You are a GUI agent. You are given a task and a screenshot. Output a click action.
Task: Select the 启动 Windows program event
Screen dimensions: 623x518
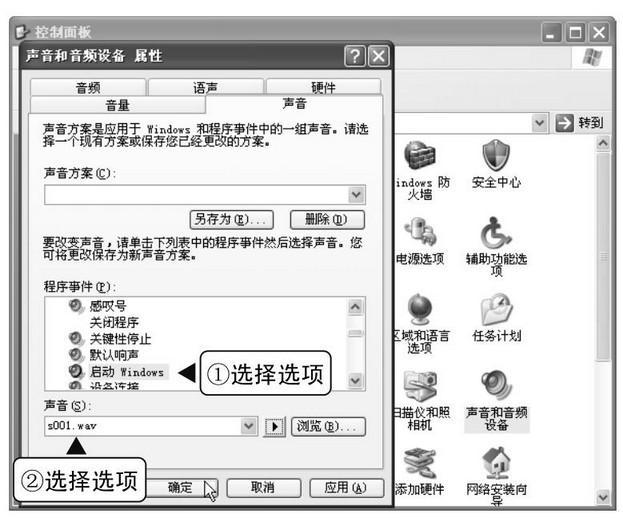pyautogui.click(x=127, y=371)
